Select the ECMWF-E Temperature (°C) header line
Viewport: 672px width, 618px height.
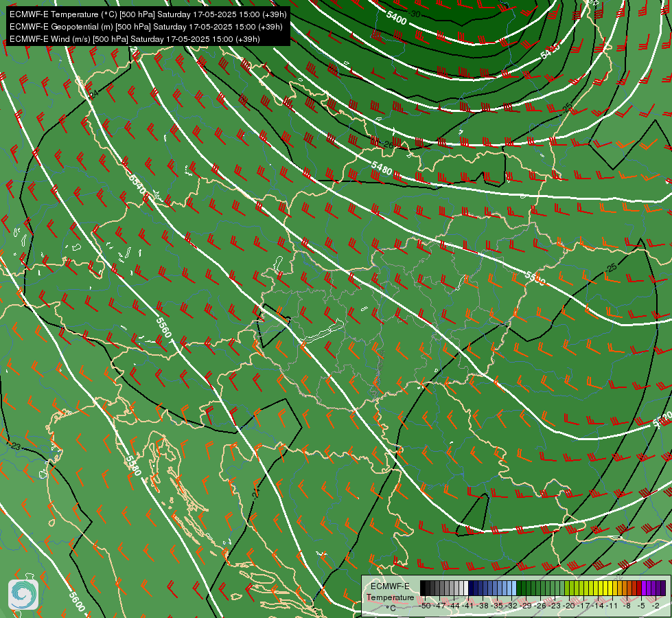pos(148,14)
